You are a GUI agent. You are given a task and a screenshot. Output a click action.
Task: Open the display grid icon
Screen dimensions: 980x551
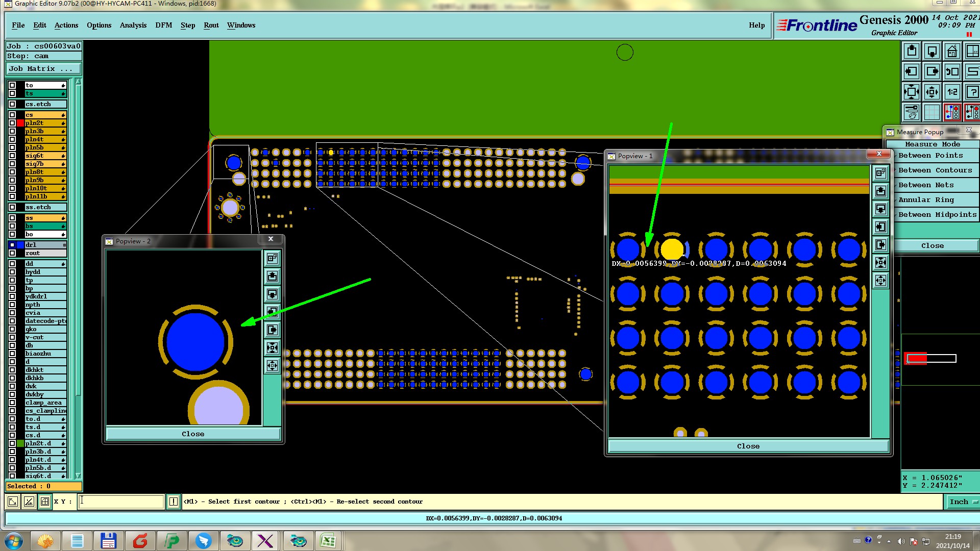tap(932, 112)
